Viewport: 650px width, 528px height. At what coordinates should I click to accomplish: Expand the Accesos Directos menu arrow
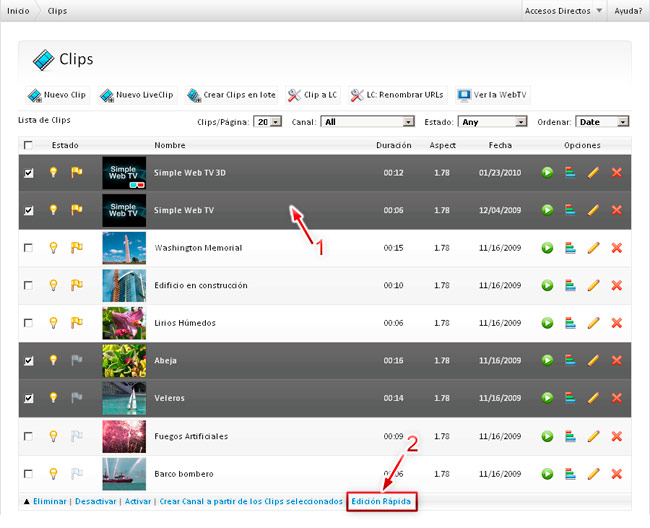599,10
